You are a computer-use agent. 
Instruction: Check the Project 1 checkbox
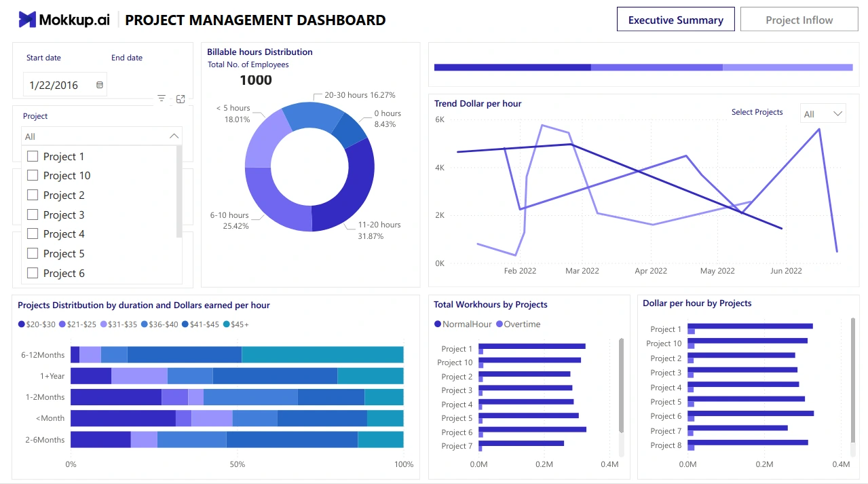(33, 156)
